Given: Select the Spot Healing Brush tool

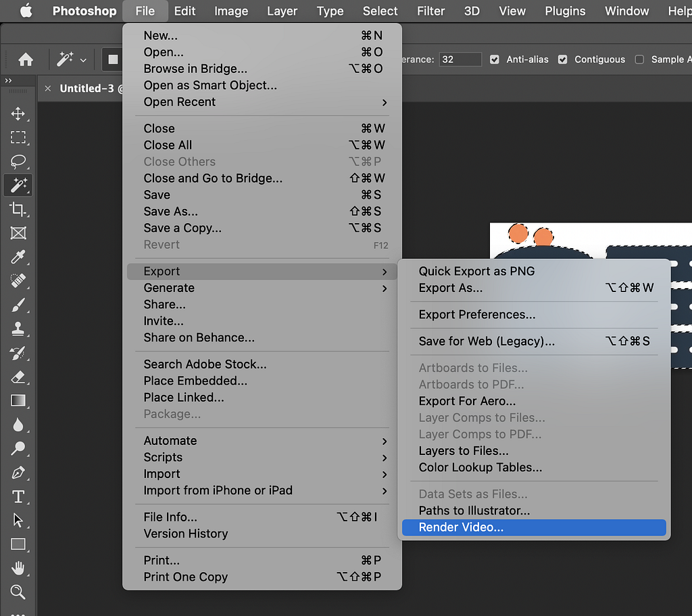Looking at the screenshot, I should [x=18, y=281].
